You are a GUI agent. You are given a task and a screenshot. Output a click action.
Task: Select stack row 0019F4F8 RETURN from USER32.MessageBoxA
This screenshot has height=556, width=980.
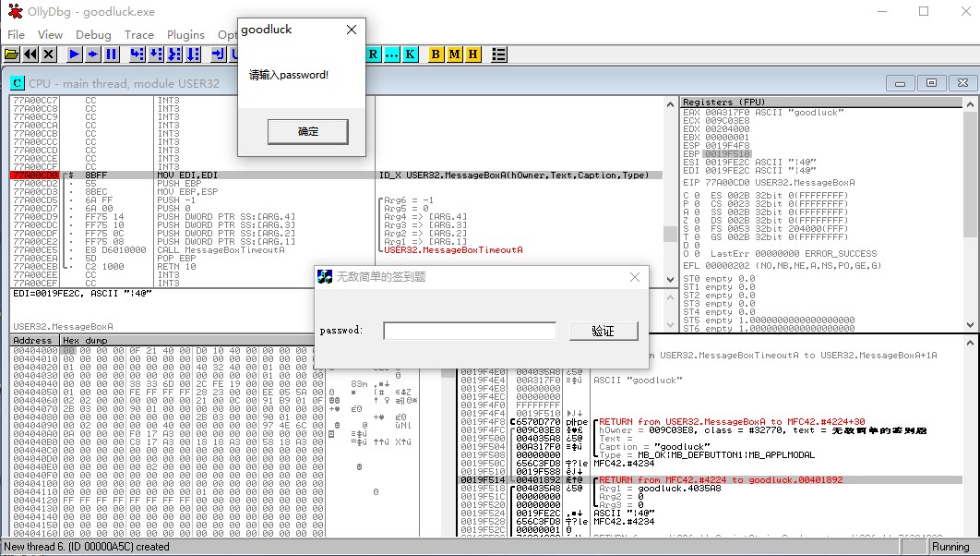711,421
